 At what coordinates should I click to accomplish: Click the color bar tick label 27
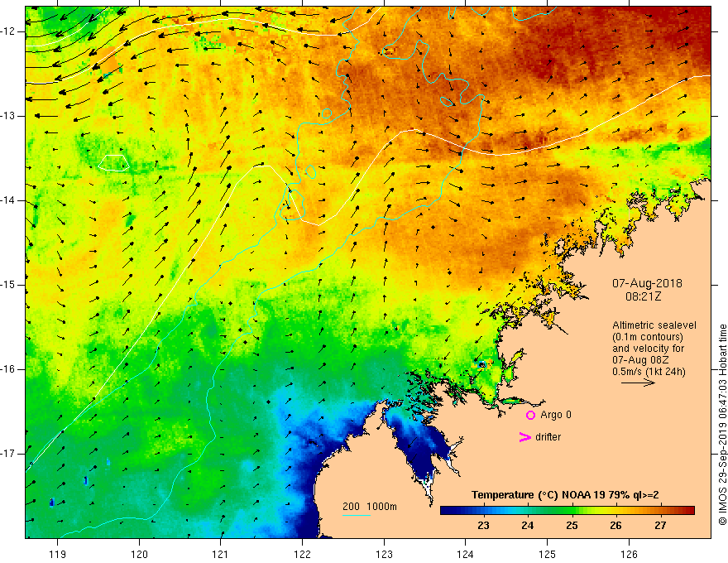point(660,526)
